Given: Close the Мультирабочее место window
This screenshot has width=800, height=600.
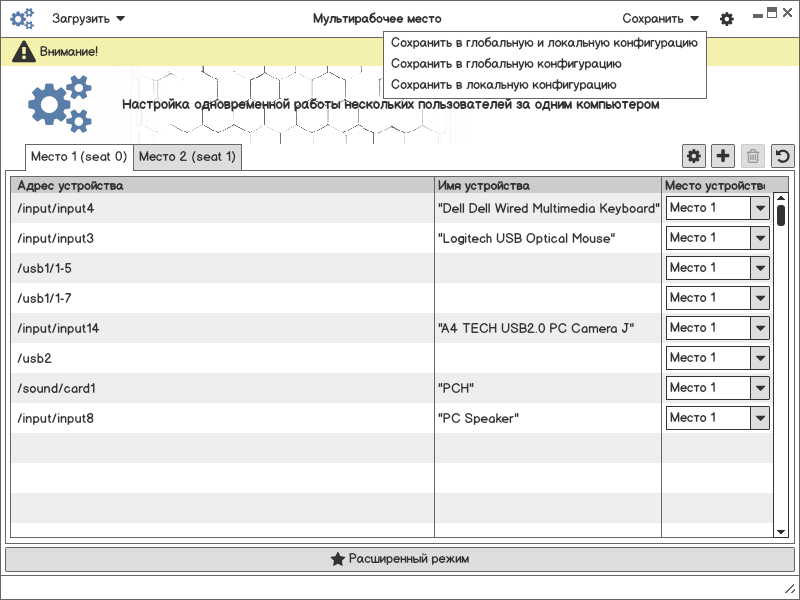Looking at the screenshot, I should pyautogui.click(x=787, y=13).
